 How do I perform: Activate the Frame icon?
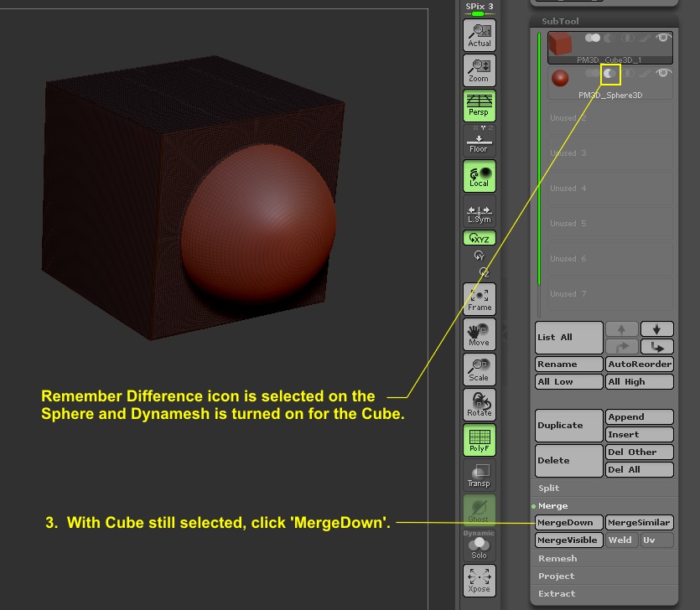[x=479, y=298]
